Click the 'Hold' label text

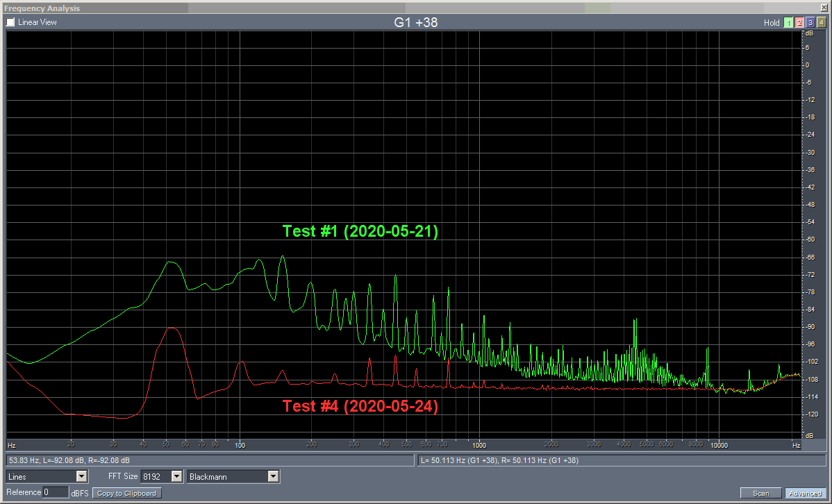pyautogui.click(x=772, y=23)
